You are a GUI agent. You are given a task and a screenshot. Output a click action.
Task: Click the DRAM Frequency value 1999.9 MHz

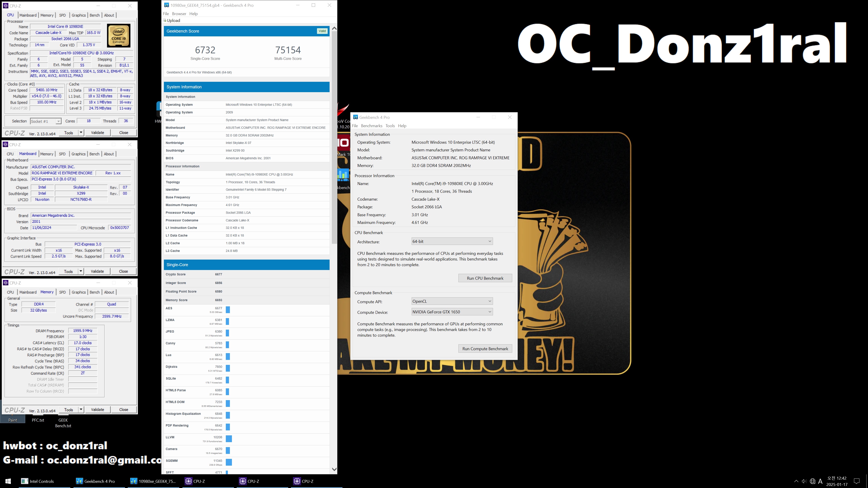point(83,331)
